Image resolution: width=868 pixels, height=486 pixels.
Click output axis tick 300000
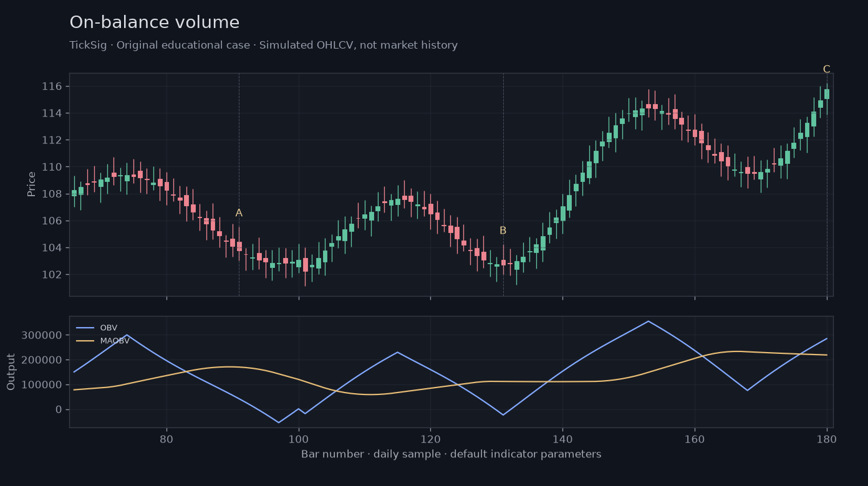click(42, 335)
